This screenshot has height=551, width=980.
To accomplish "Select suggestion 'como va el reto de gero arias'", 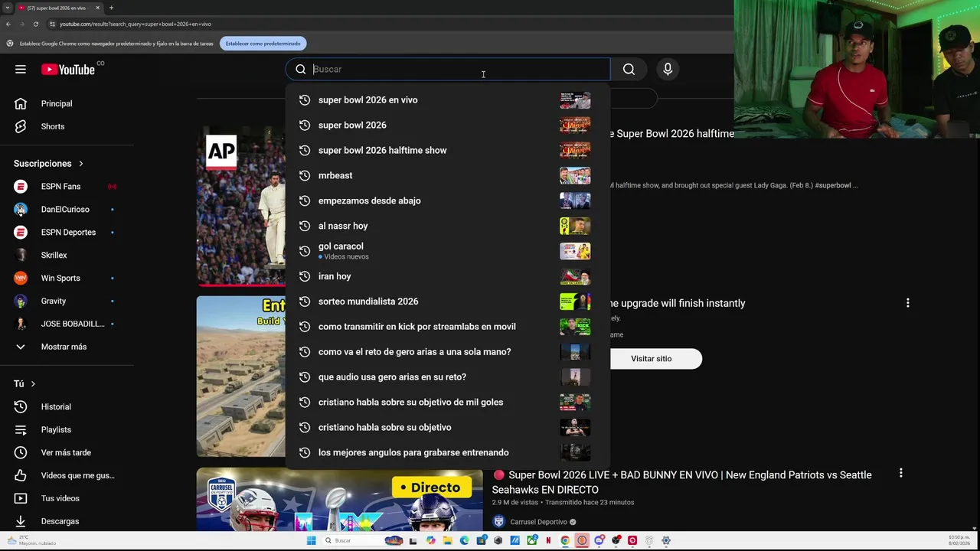I will [448, 352].
